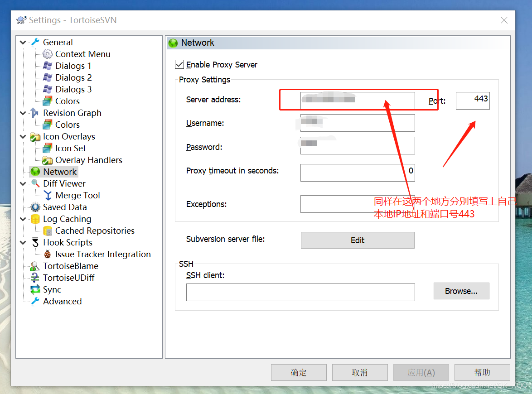The height and width of the screenshot is (394, 532).
Task: Open Issue Tracker Integration page
Action: tap(103, 255)
